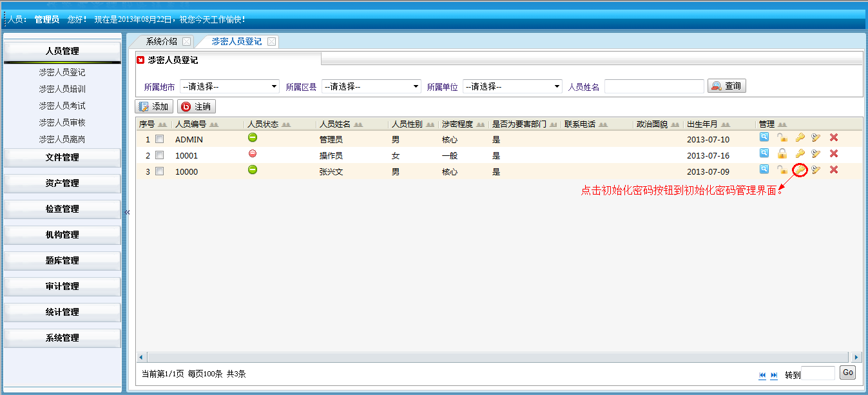This screenshot has height=395, width=868.
Task: Edit the ADMIN record with pencil icon
Action: coord(816,137)
